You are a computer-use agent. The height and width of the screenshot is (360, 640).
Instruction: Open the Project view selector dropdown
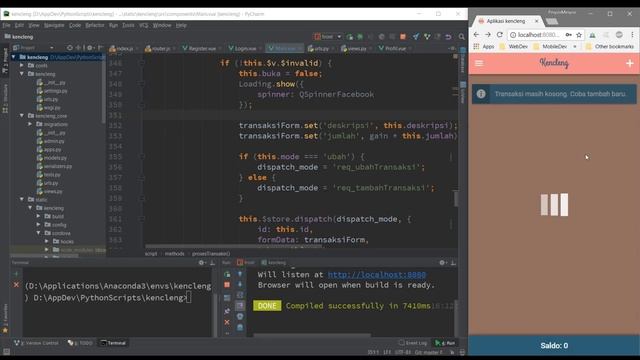pyautogui.click(x=34, y=48)
